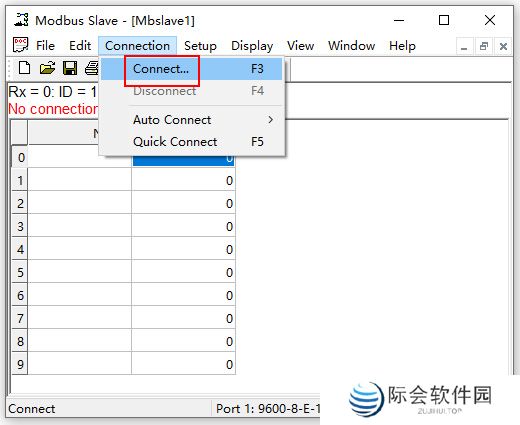Click the value cell in row 9
Image resolution: width=520 pixels, height=425 pixels.
tap(184, 364)
